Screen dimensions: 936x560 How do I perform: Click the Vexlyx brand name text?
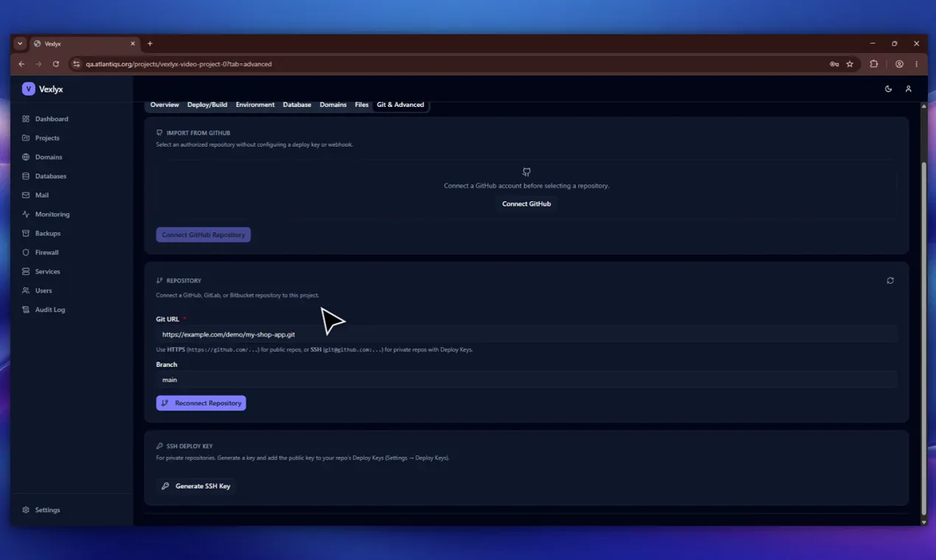(51, 89)
